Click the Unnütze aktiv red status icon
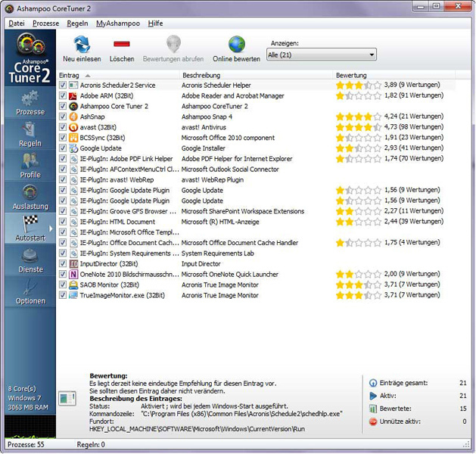The height and width of the screenshot is (454, 476). pos(373,421)
